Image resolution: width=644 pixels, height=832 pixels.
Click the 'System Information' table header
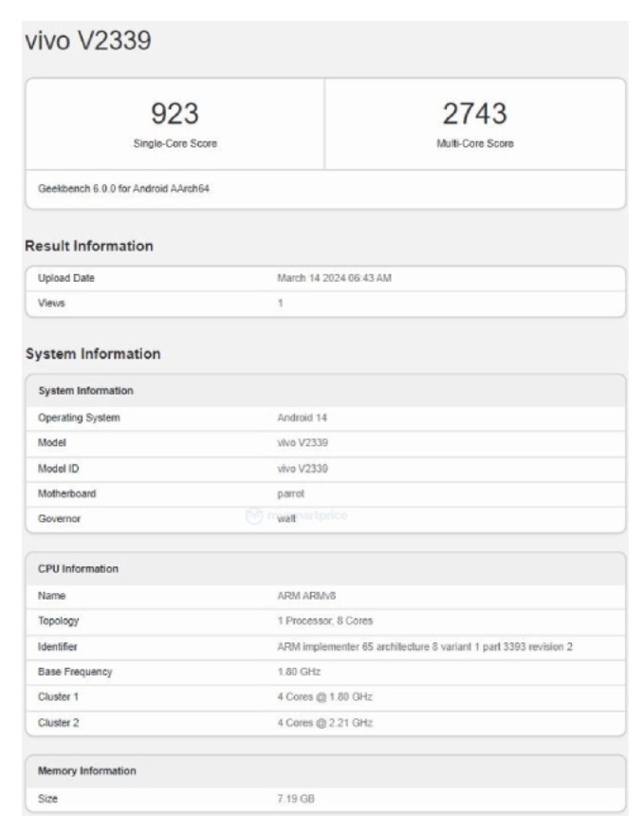85,391
